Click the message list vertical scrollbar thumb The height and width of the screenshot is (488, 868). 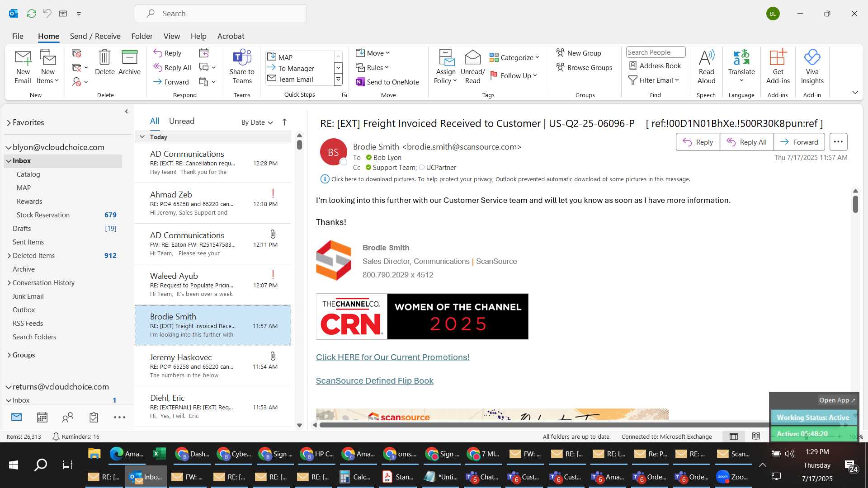[299, 145]
